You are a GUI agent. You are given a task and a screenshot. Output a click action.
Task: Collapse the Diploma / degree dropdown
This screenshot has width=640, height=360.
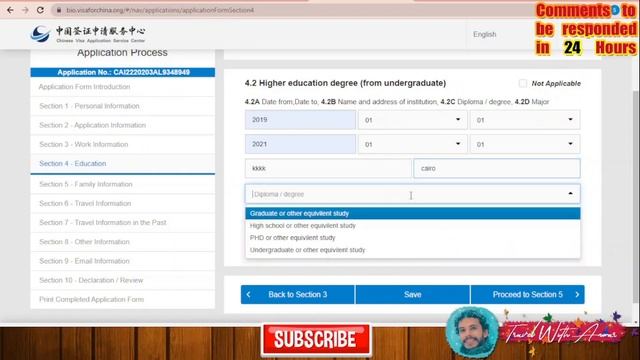[570, 193]
